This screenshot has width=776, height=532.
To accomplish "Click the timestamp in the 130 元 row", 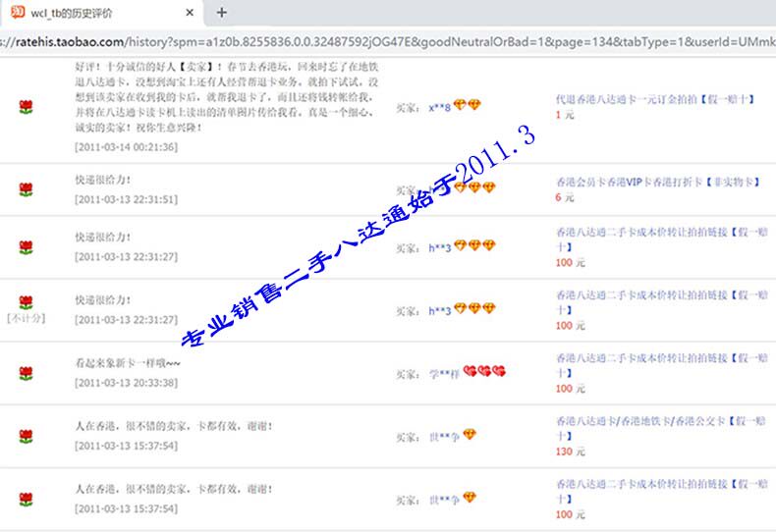I will pyautogui.click(x=126, y=446).
